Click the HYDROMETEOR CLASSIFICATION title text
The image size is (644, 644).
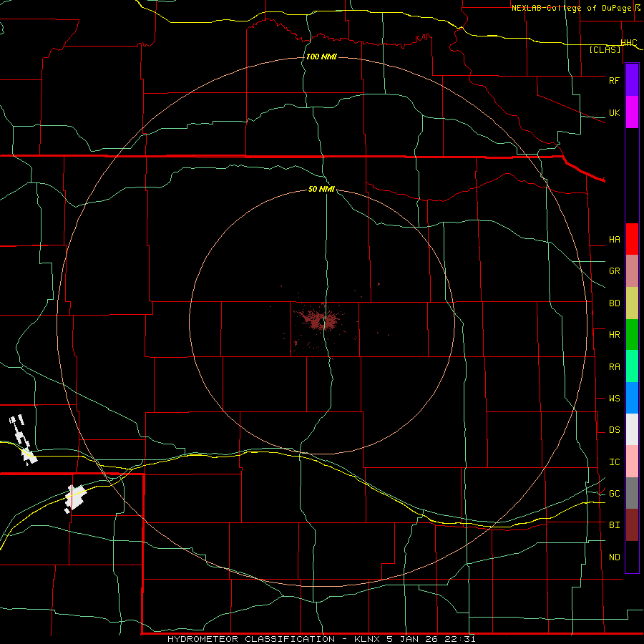[x=251, y=639]
